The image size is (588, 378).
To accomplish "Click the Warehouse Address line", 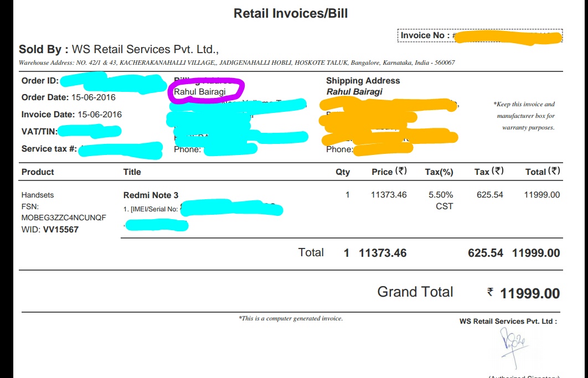I will tap(236, 63).
